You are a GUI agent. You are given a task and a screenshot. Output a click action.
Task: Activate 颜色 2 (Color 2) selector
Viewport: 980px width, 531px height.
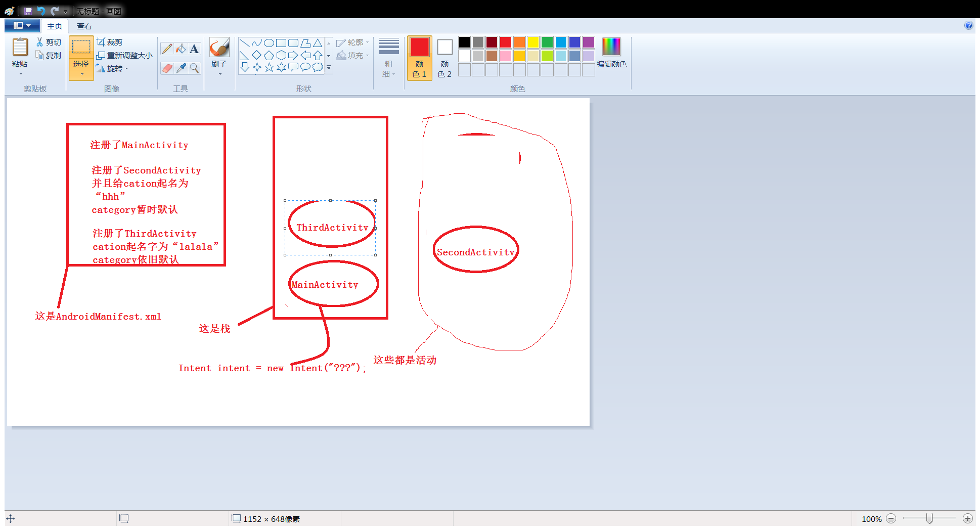pos(444,58)
